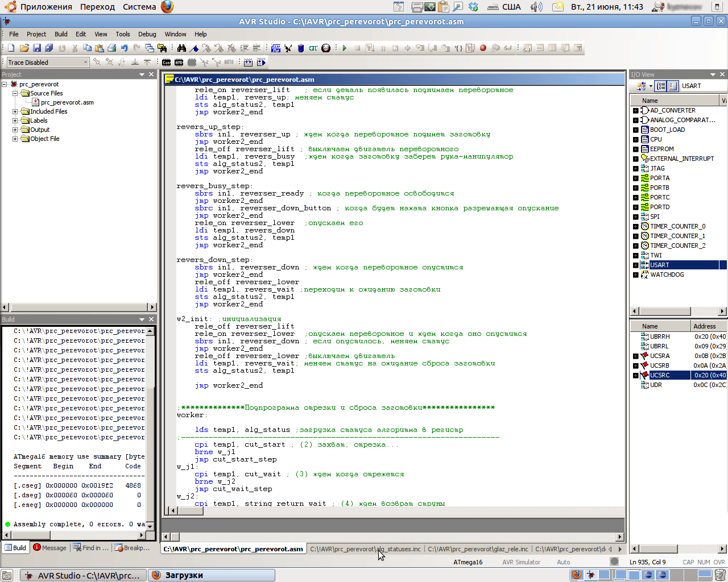Image resolution: width=728 pixels, height=582 pixels.
Task: Click the Paste clipboard icon
Action: click(100, 48)
